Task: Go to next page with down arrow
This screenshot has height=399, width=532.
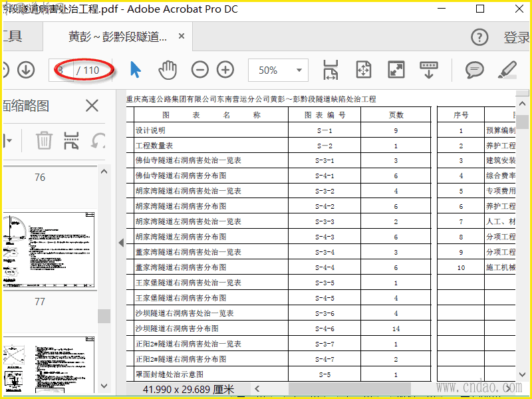Action: (26, 70)
